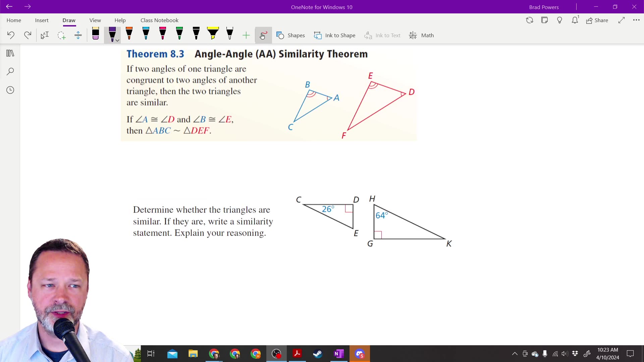This screenshot has width=644, height=362.
Task: Expand the notebooks navigation pane
Action: [10, 53]
